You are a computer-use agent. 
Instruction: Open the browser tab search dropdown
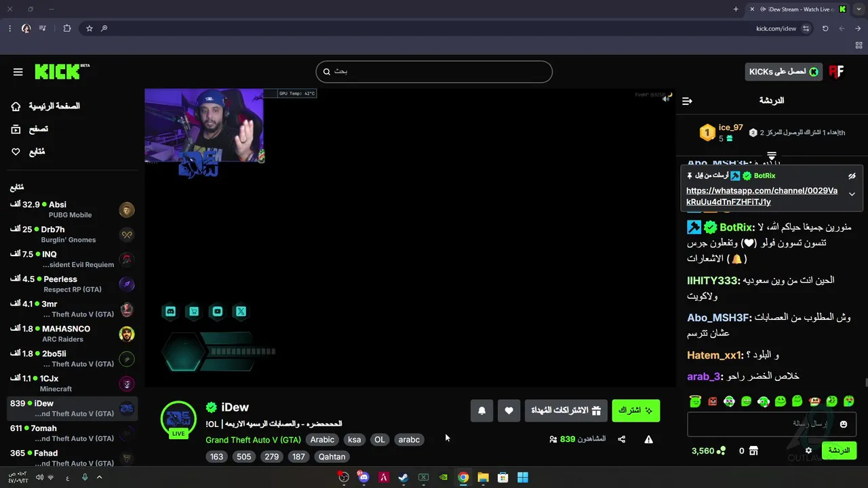click(859, 9)
